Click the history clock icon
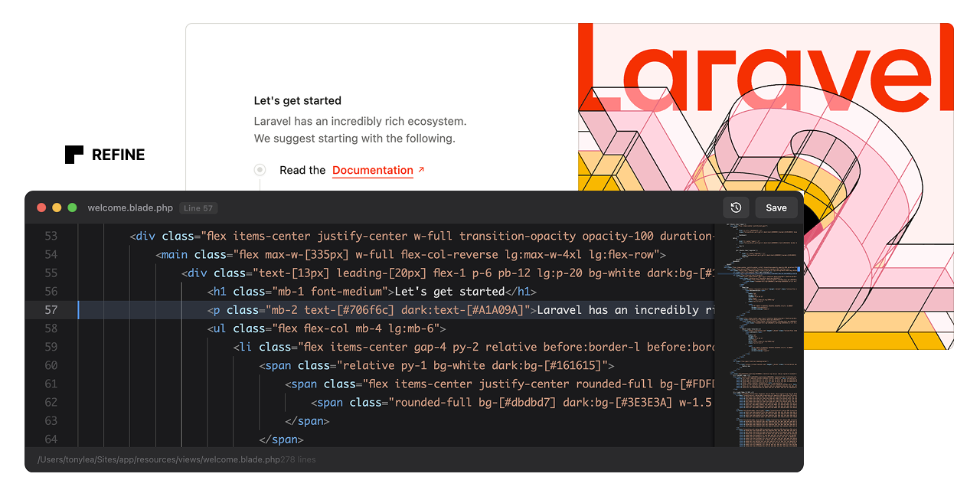 point(736,207)
